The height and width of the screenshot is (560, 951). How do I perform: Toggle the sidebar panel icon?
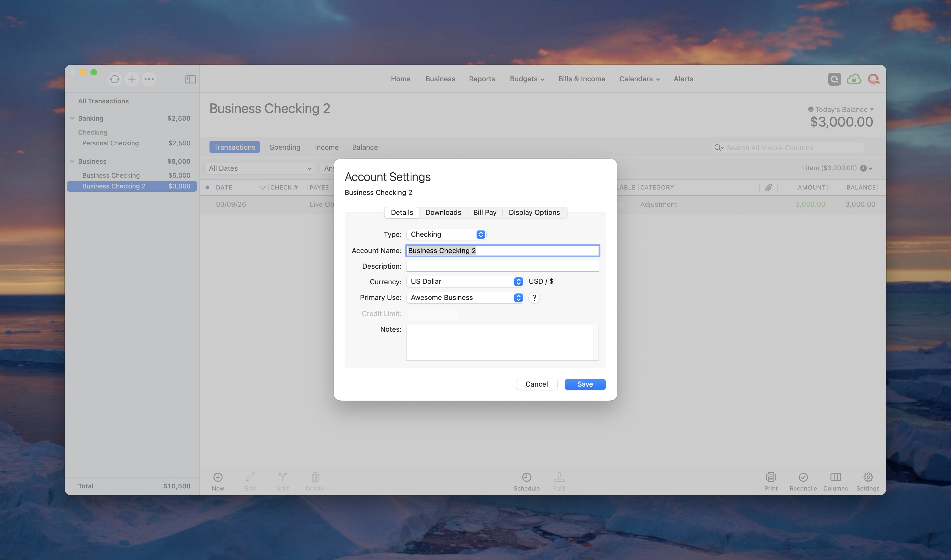(191, 79)
